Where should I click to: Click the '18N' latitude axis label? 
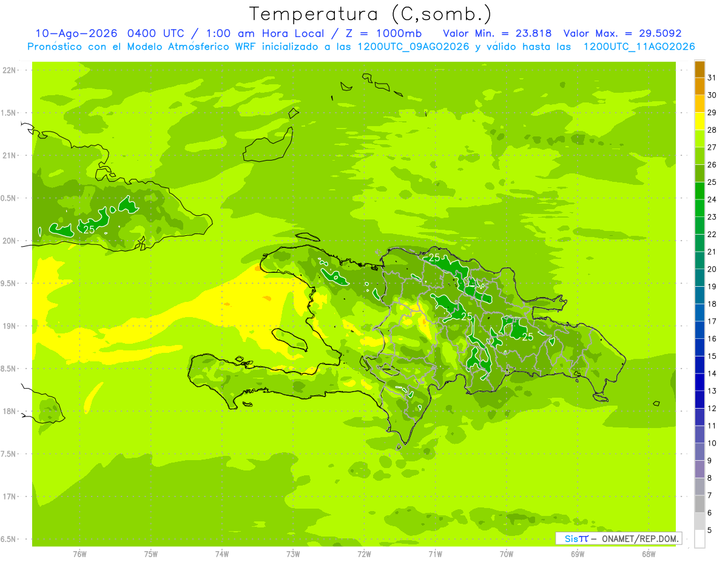click(x=10, y=412)
